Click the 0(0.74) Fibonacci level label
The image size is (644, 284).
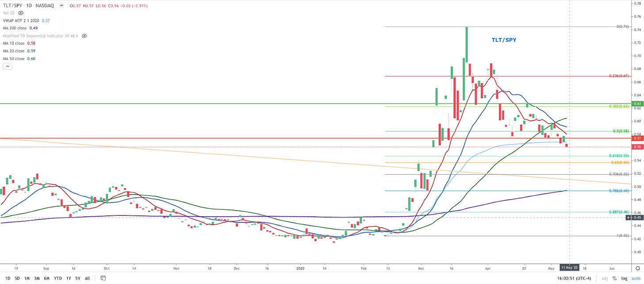(623, 27)
